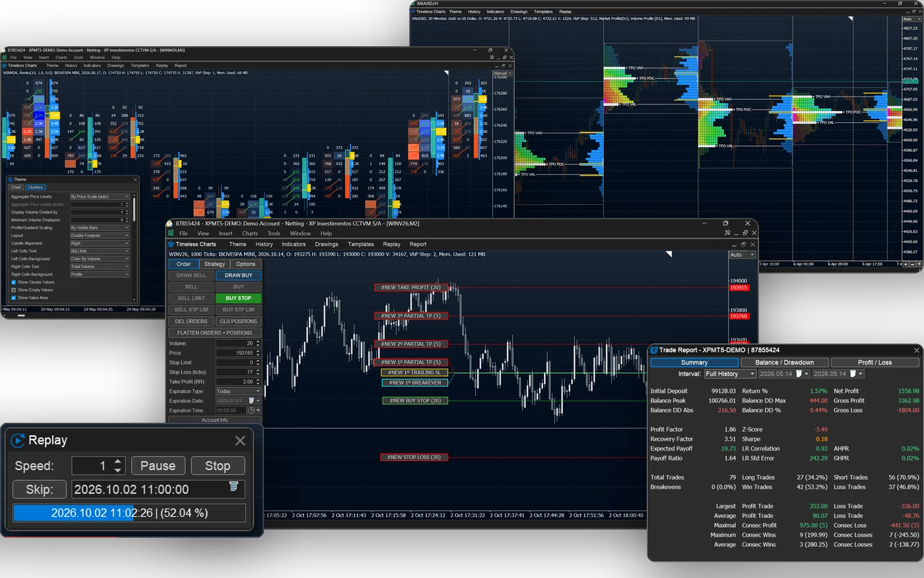Click the chart-shift triangle marker in WINV26 chart
Screen dimensions: 924x578
(669, 254)
